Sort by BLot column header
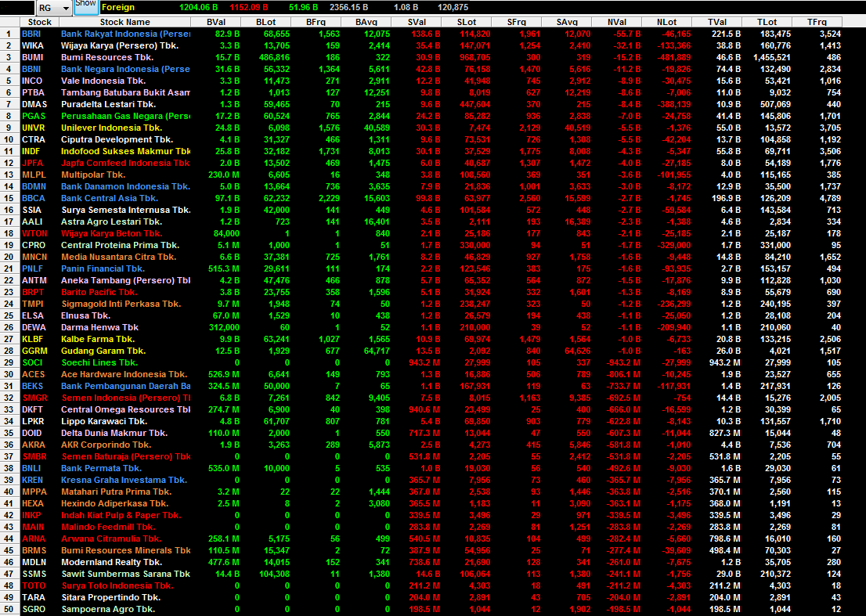This screenshot has height=616, width=866. pyautogui.click(x=265, y=22)
